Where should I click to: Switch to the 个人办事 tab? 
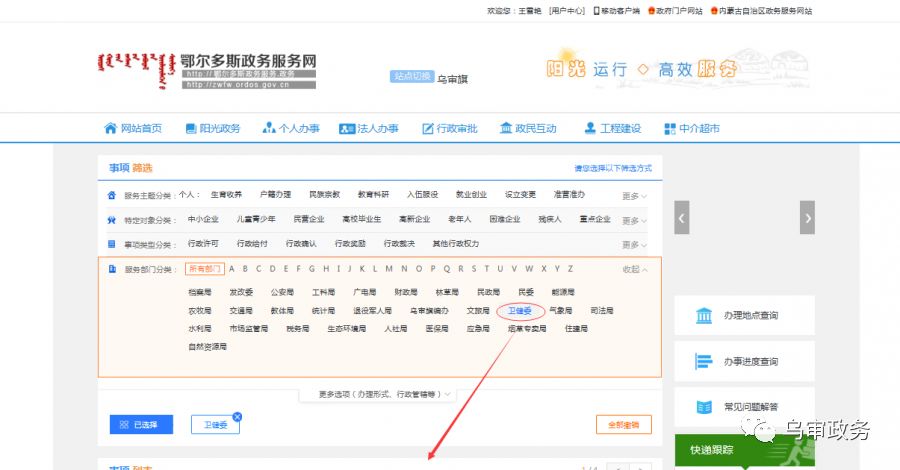[x=291, y=129]
